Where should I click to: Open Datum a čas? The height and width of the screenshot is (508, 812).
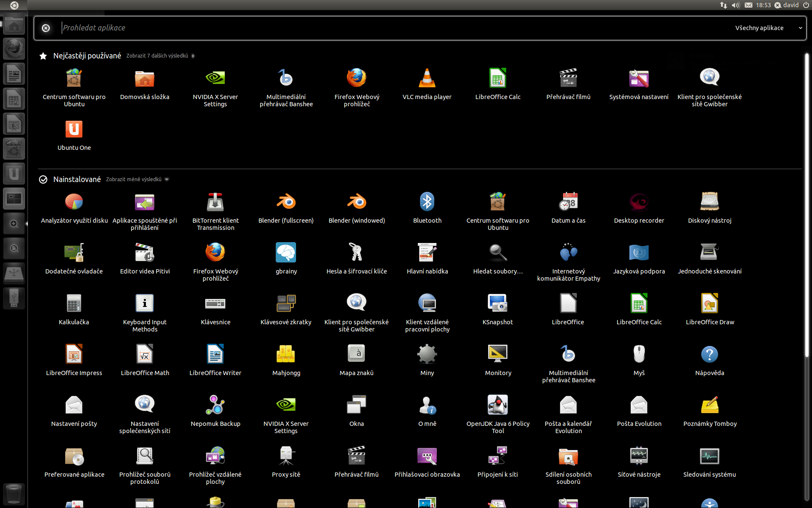pos(568,207)
